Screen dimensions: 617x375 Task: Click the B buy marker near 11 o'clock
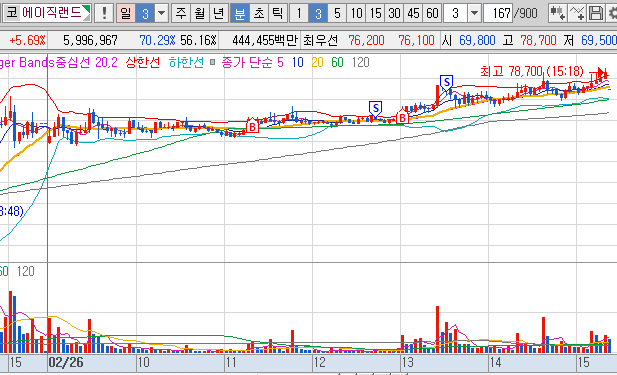coord(252,126)
